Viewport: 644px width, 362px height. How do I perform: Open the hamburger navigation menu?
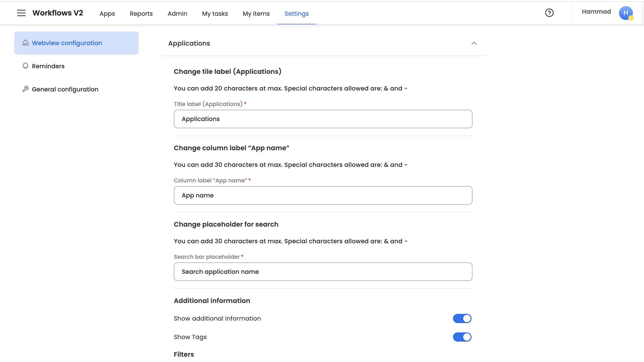[21, 13]
